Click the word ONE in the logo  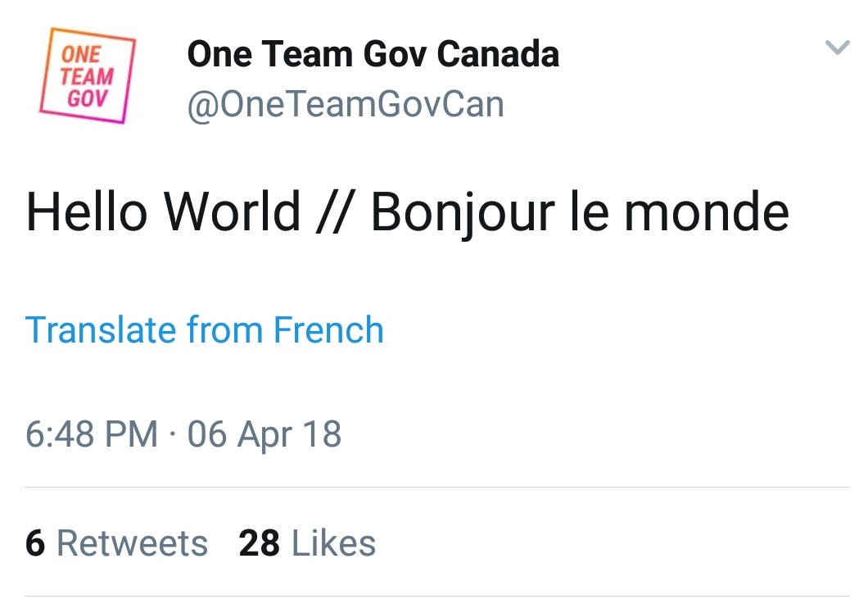coord(80,56)
